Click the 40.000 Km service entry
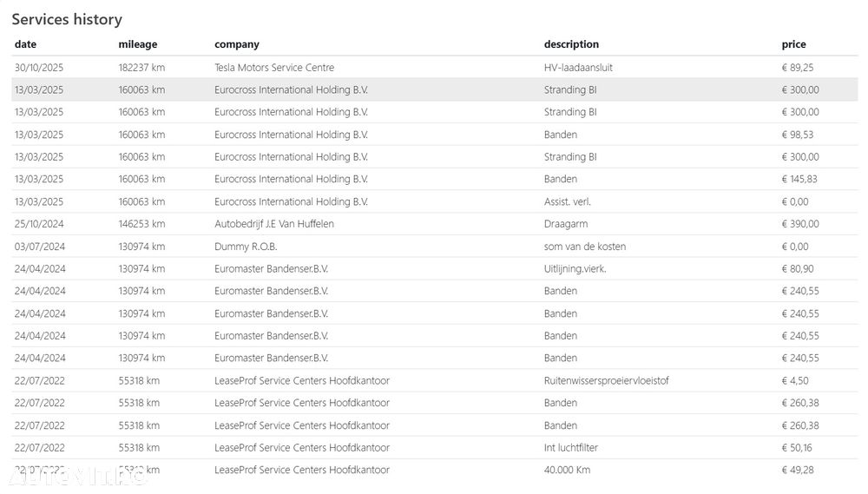Screen dimensions: 868x494 567,470
